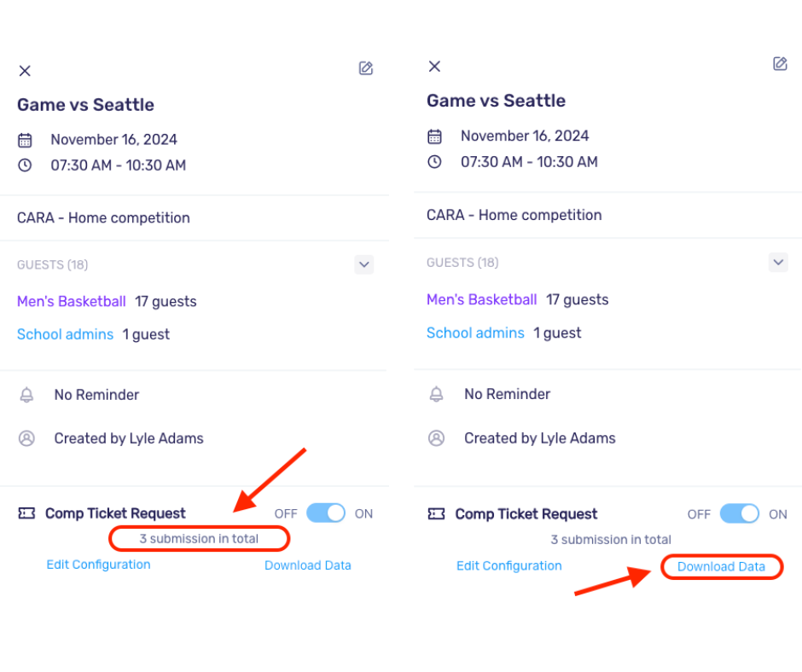The image size is (802, 672).
Task: Open Men's Basketball group in left panel
Action: (x=72, y=301)
